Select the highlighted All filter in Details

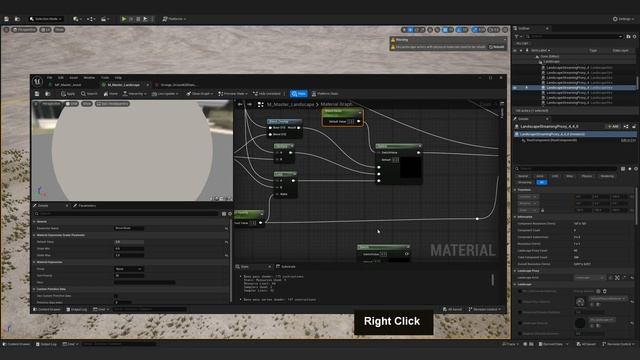(x=542, y=182)
